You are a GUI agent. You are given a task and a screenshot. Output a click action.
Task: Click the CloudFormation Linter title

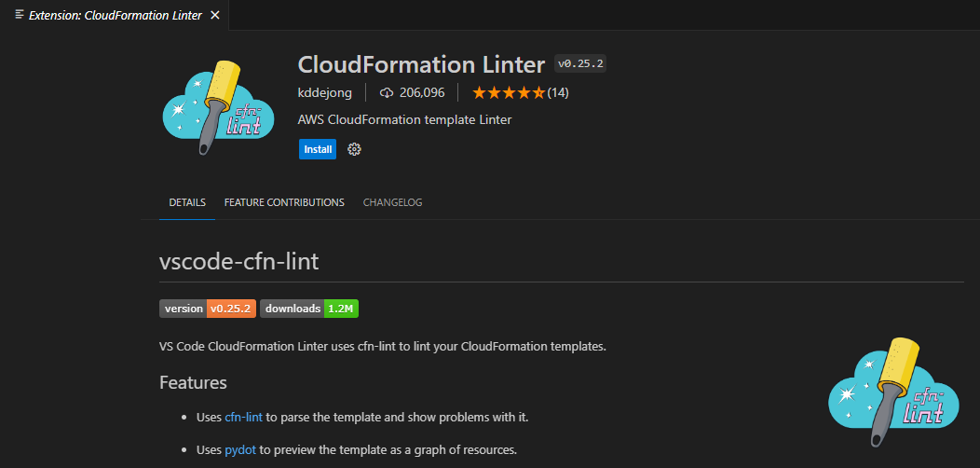[x=422, y=63]
